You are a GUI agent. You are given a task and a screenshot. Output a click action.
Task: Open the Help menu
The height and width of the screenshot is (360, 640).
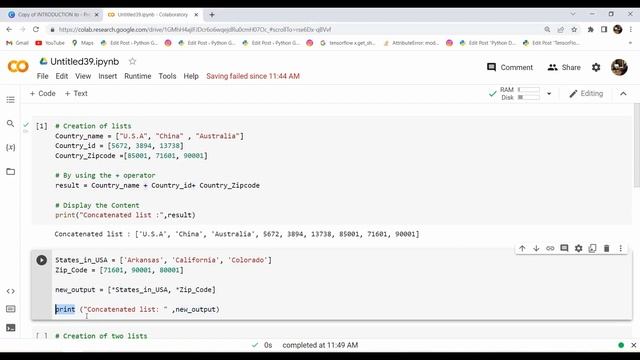[191, 76]
